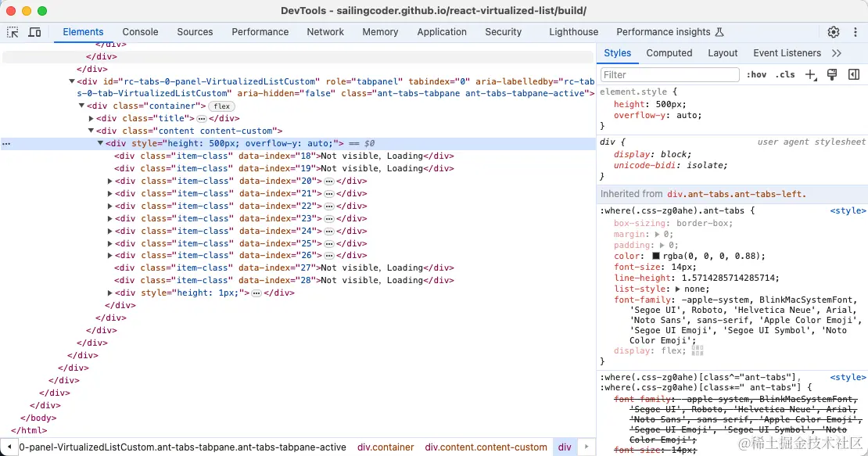Select div.container in the breadcrumb bar
This screenshot has width=868, height=456.
[386, 447]
